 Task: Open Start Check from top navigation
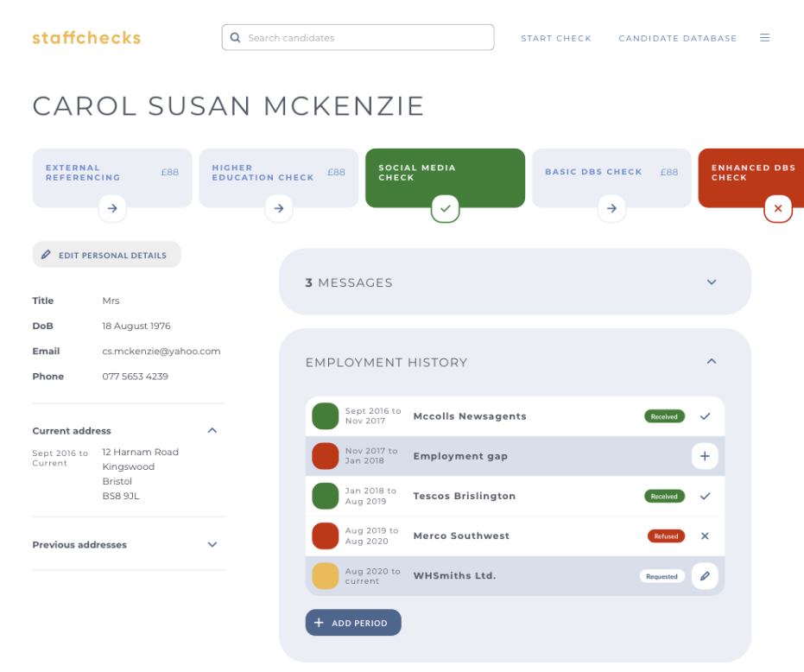click(x=556, y=39)
